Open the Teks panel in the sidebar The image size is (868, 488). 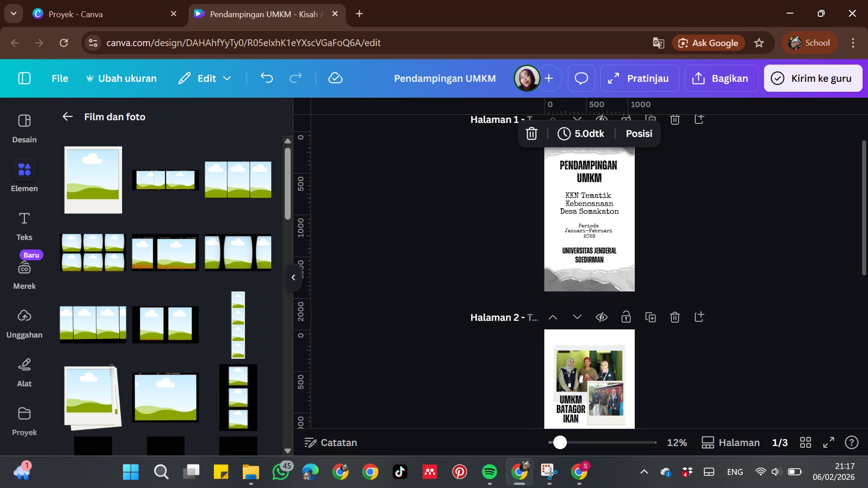click(24, 225)
